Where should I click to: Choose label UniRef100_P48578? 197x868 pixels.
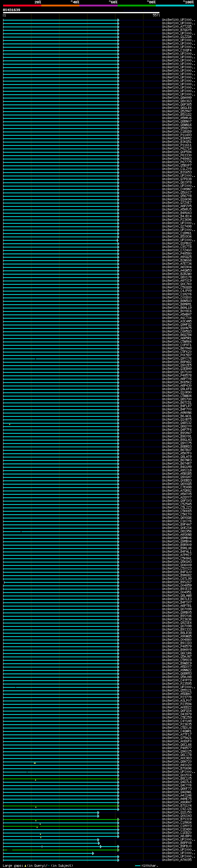(177, 375)
